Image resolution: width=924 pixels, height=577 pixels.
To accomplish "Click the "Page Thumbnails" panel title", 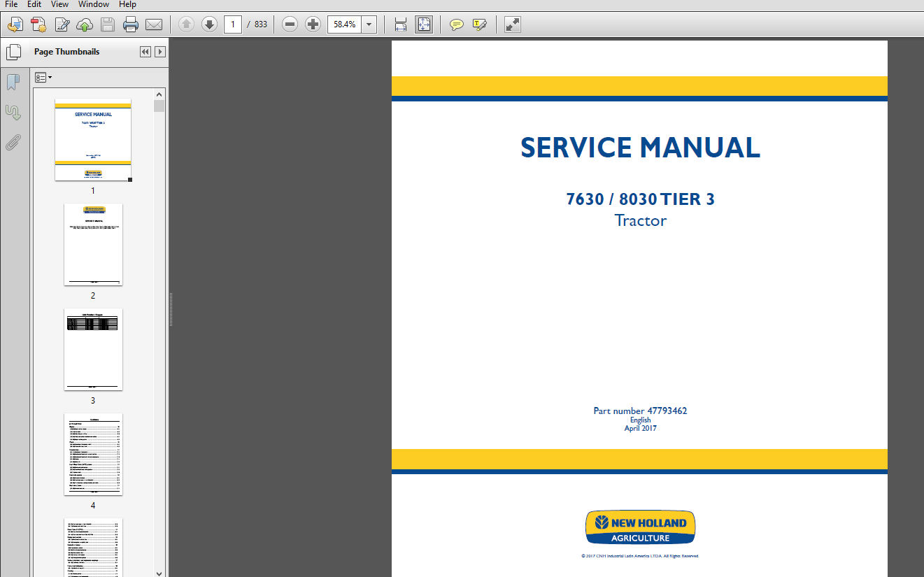I will (x=67, y=52).
